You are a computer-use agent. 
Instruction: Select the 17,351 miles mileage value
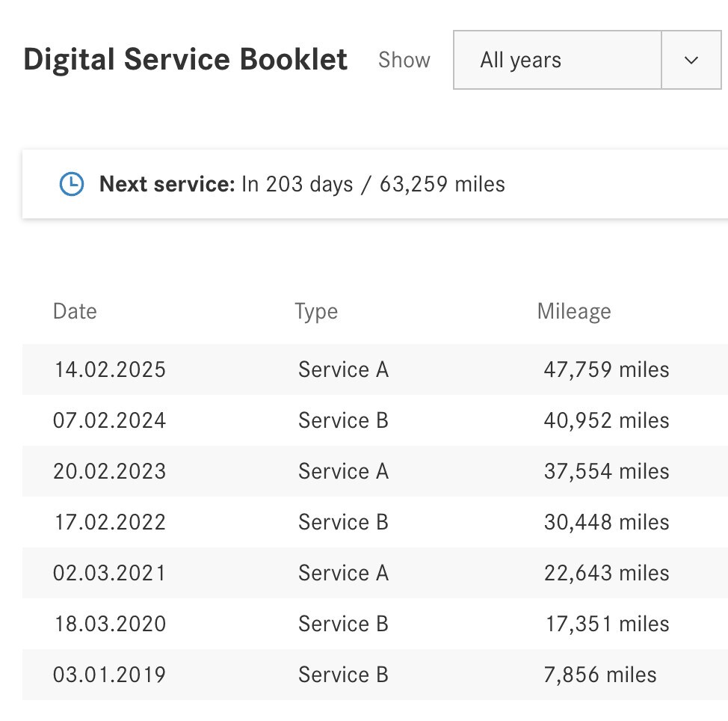606,624
